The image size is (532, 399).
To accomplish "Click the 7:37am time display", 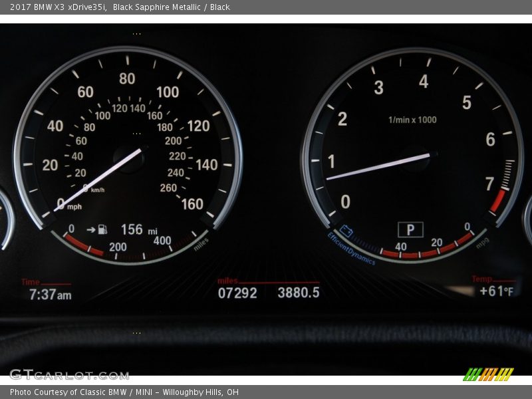I will (x=50, y=294).
